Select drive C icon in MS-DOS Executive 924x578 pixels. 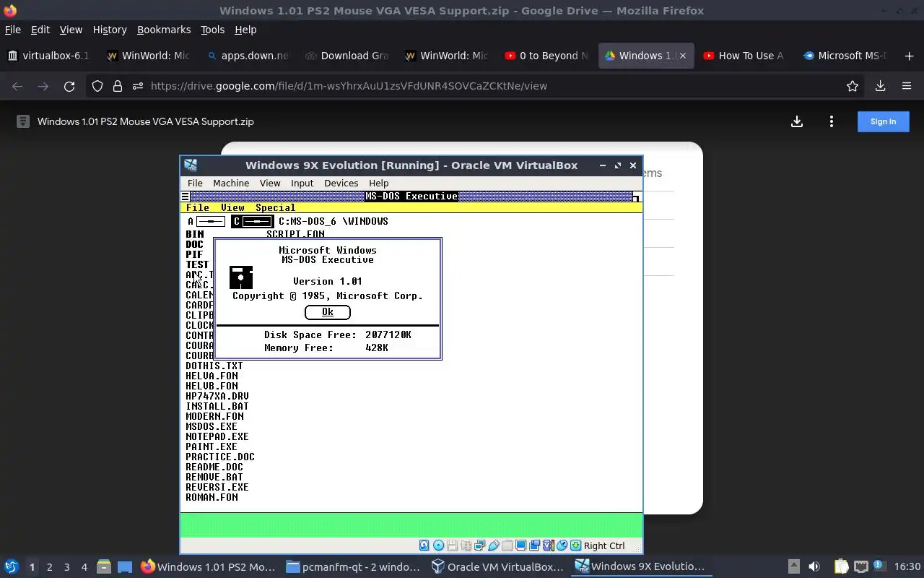[252, 221]
